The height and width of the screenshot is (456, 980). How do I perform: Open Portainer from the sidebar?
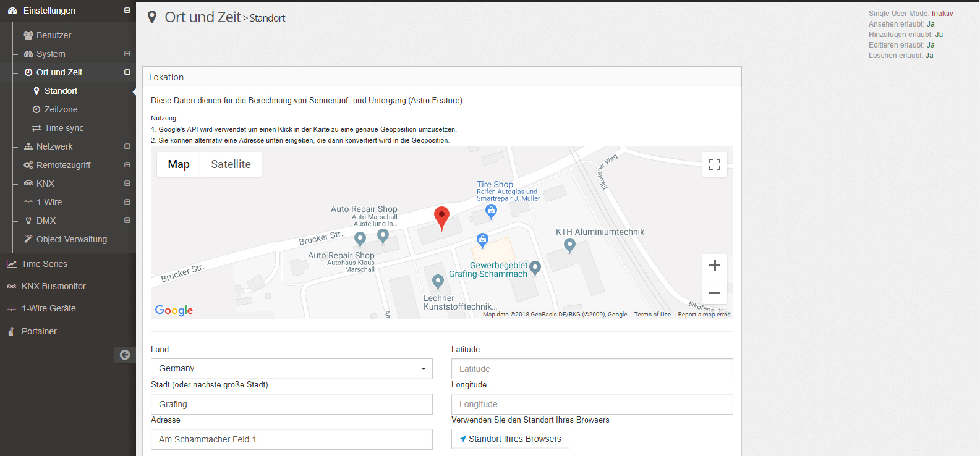[39, 331]
